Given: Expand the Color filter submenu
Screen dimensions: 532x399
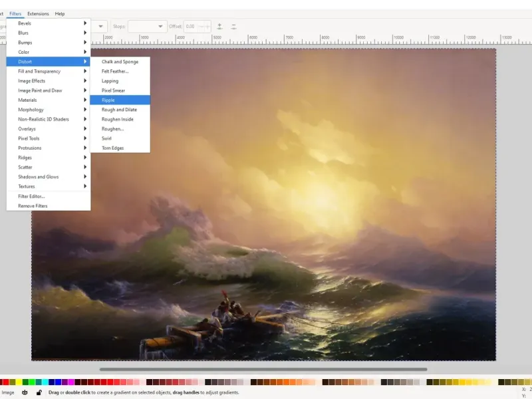Looking at the screenshot, I should pyautogui.click(x=49, y=52).
